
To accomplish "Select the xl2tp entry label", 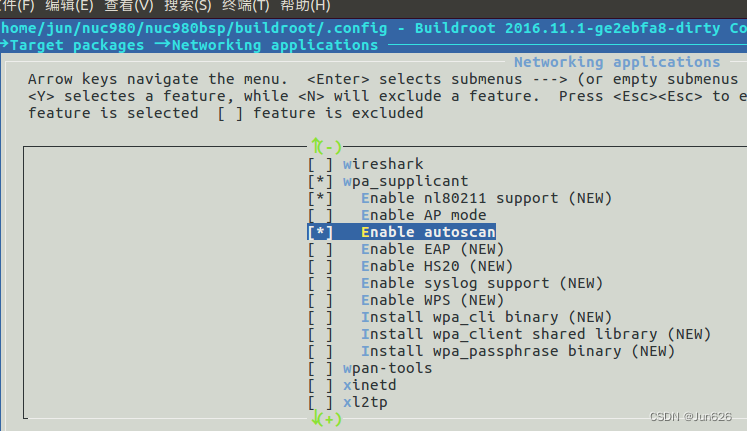I will click(365, 402).
